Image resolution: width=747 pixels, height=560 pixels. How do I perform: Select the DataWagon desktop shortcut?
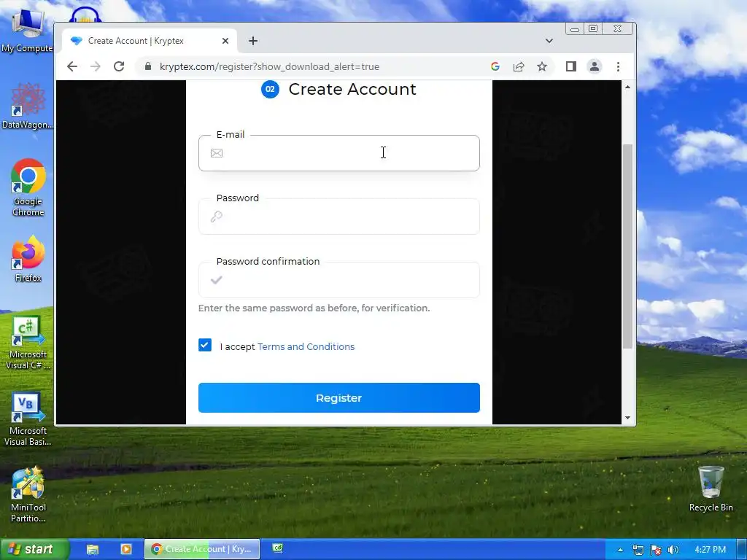(28, 106)
